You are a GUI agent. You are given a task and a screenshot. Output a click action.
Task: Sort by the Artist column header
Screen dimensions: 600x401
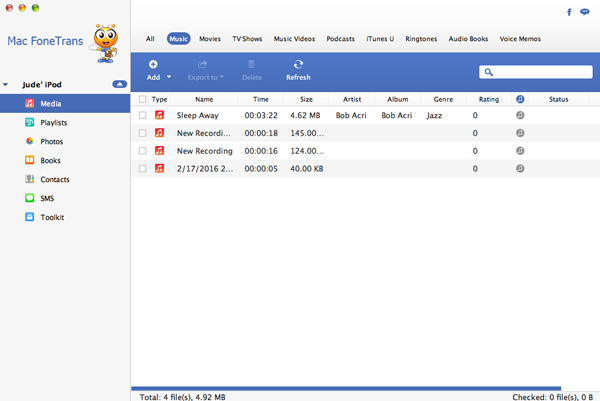(352, 99)
